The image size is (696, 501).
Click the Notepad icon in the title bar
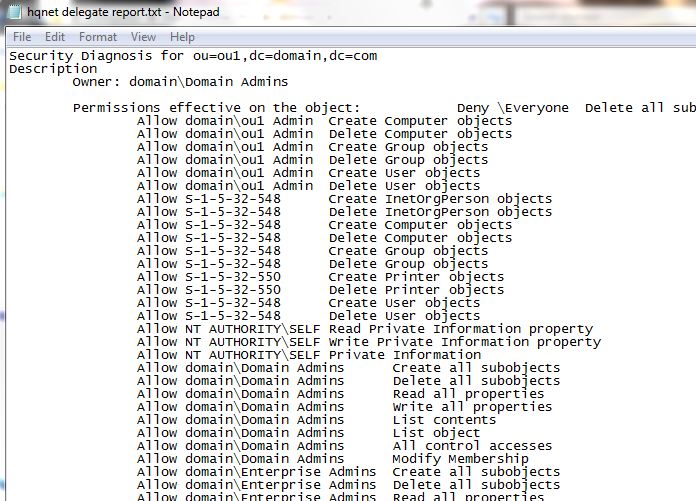(x=15, y=12)
